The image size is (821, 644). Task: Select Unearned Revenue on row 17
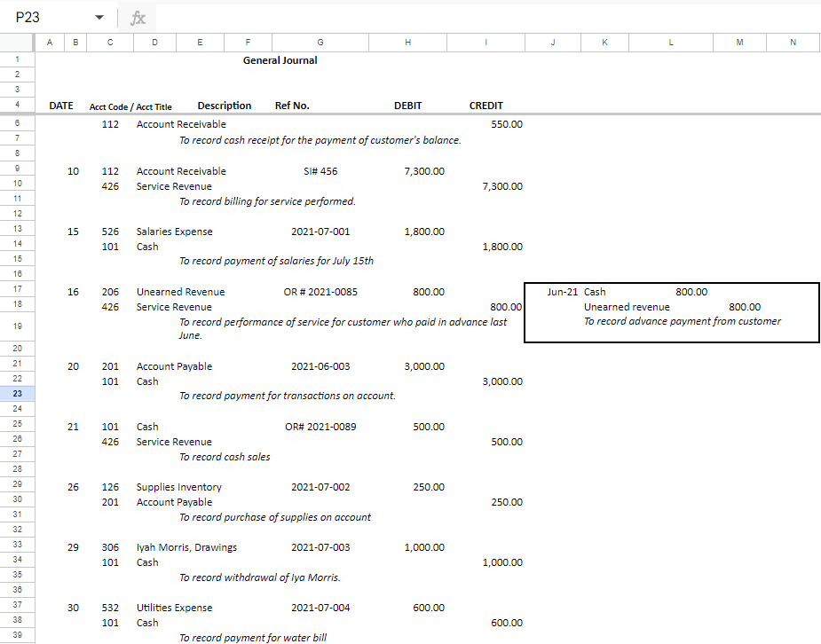(181, 292)
